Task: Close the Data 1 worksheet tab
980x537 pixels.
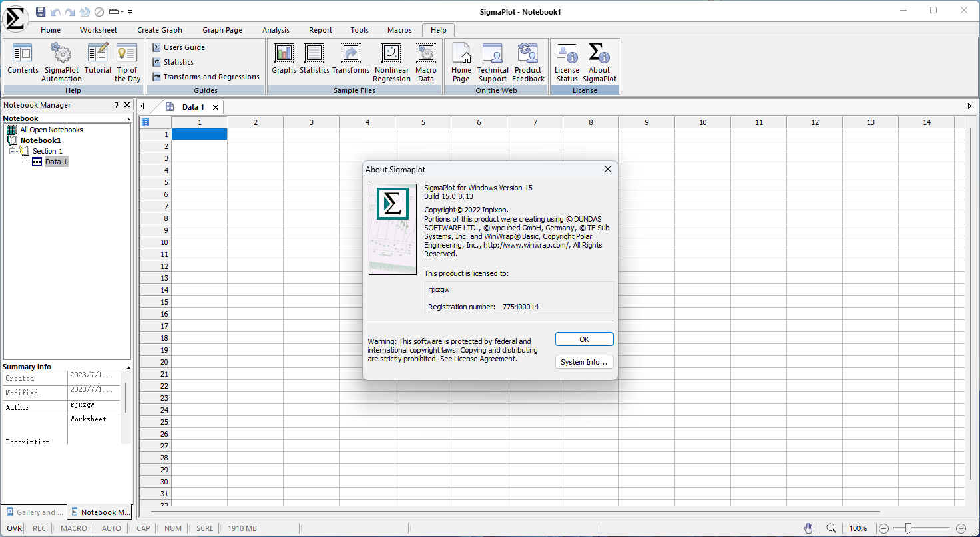Action: pos(216,107)
